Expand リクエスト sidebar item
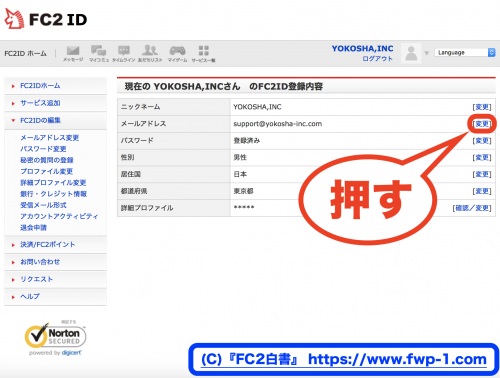 (36, 279)
